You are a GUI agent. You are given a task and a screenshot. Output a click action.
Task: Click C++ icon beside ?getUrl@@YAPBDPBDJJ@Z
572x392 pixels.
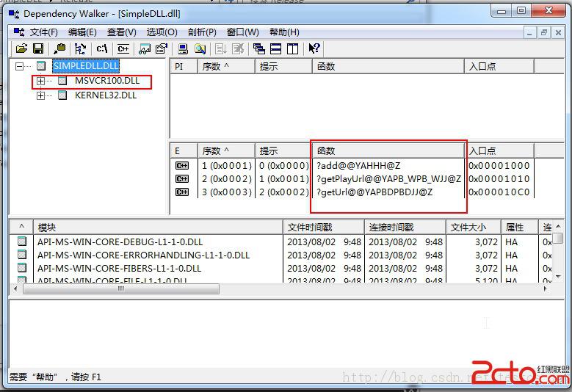pos(182,192)
